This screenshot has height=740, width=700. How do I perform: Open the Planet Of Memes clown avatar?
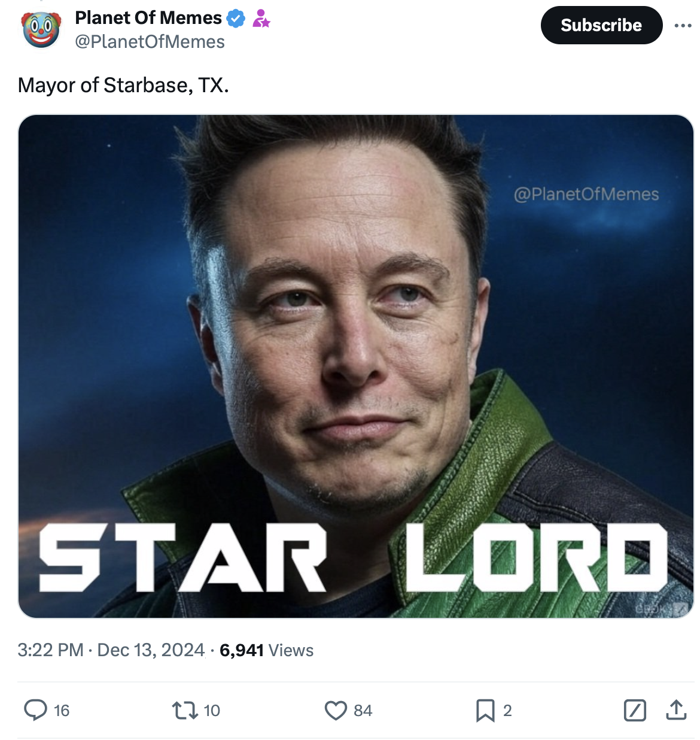point(41,29)
